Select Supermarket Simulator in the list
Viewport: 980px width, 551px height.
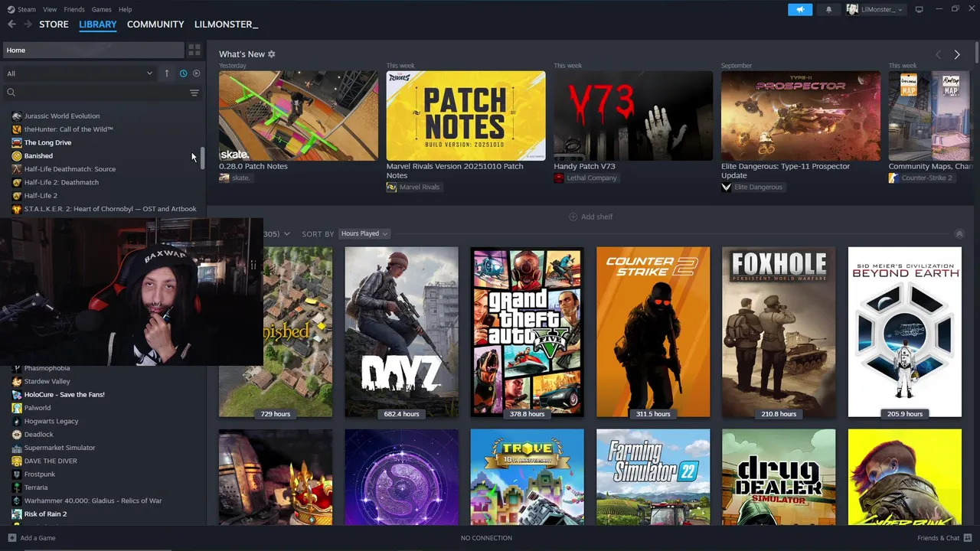coord(60,448)
